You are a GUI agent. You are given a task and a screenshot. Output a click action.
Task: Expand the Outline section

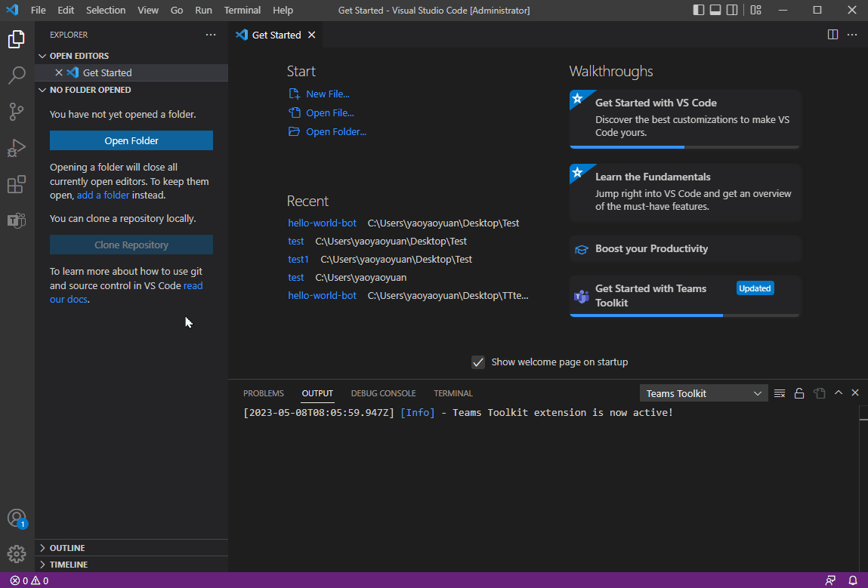(131, 548)
